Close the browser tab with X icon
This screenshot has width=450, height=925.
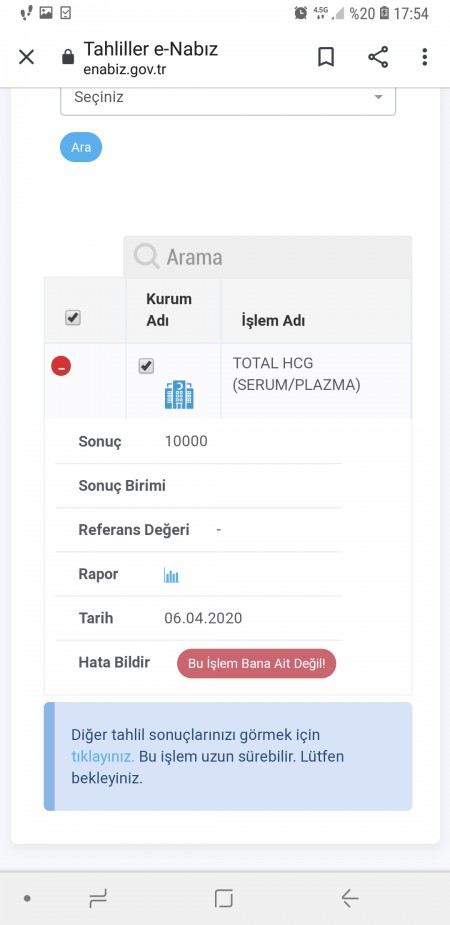tap(27, 57)
